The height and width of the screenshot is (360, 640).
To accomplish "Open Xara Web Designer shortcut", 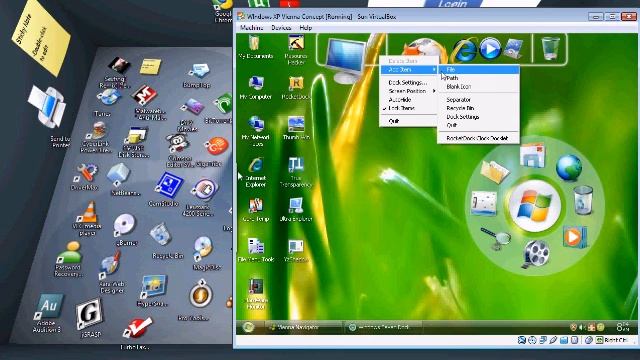I will [x=111, y=265].
